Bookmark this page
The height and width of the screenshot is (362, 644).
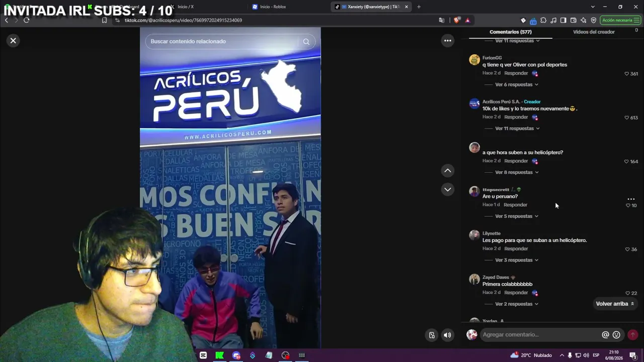104,20
